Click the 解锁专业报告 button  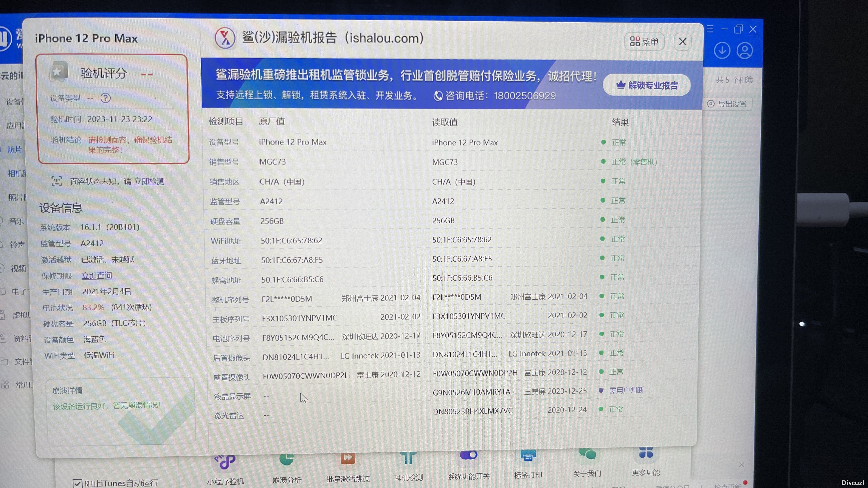click(647, 85)
